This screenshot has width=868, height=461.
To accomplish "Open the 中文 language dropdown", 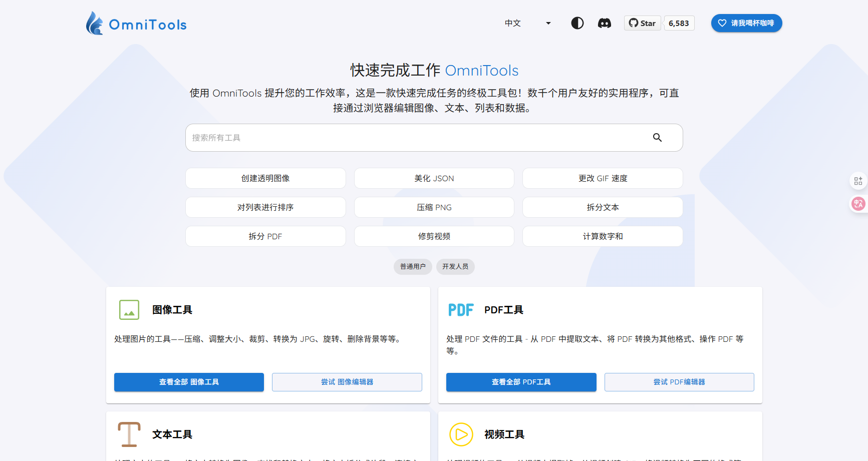I will 527,23.
